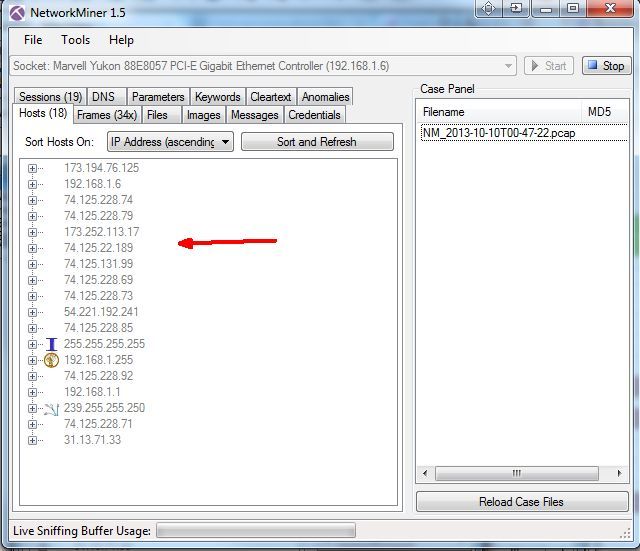Click the multicast icon beside 239.255.255.250
The width and height of the screenshot is (640, 551).
pos(52,408)
